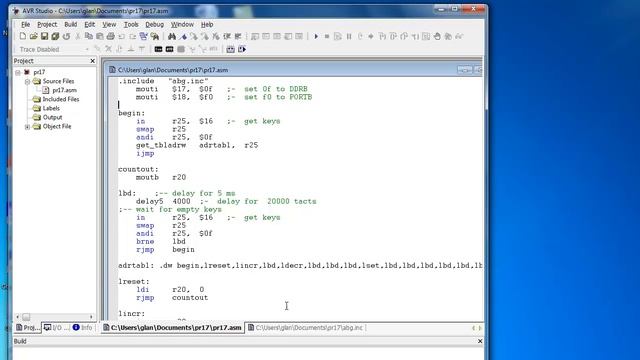
Task: Click the second black chip icon
Action: pyautogui.click(x=169, y=49)
